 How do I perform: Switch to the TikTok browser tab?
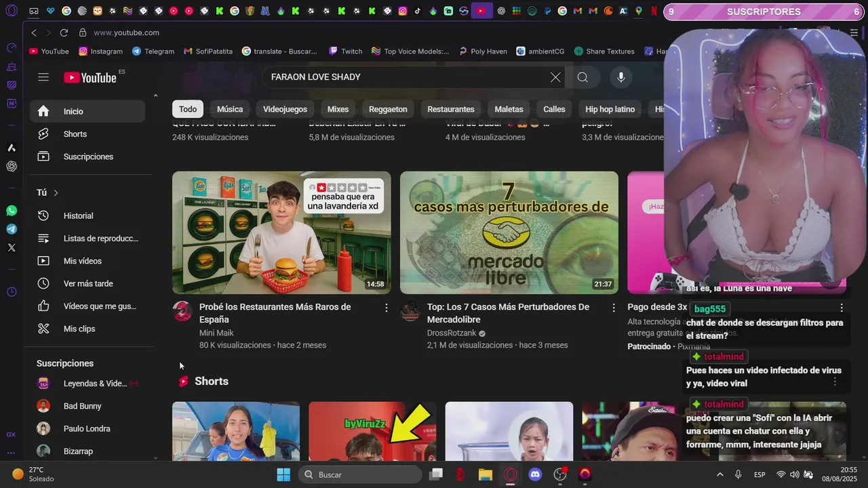418,11
